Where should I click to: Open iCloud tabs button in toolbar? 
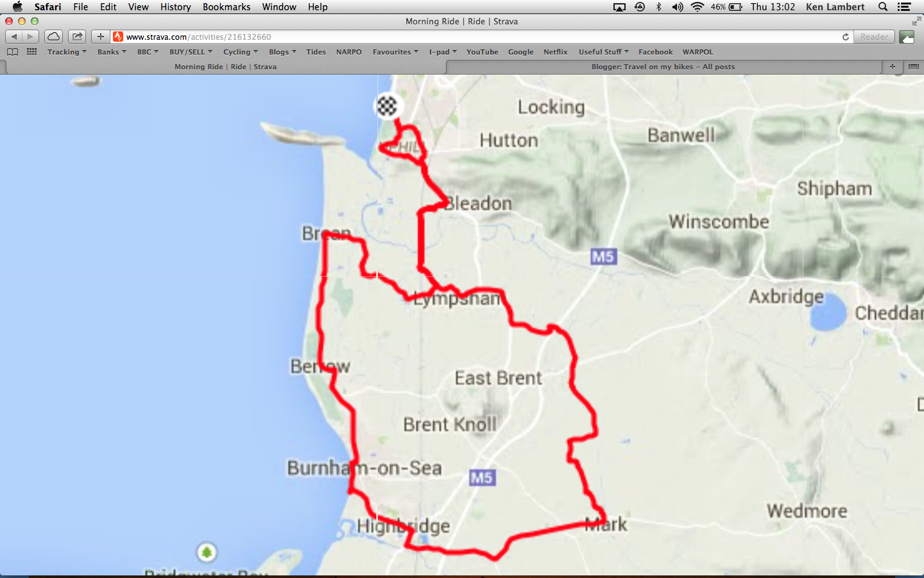[x=54, y=37]
